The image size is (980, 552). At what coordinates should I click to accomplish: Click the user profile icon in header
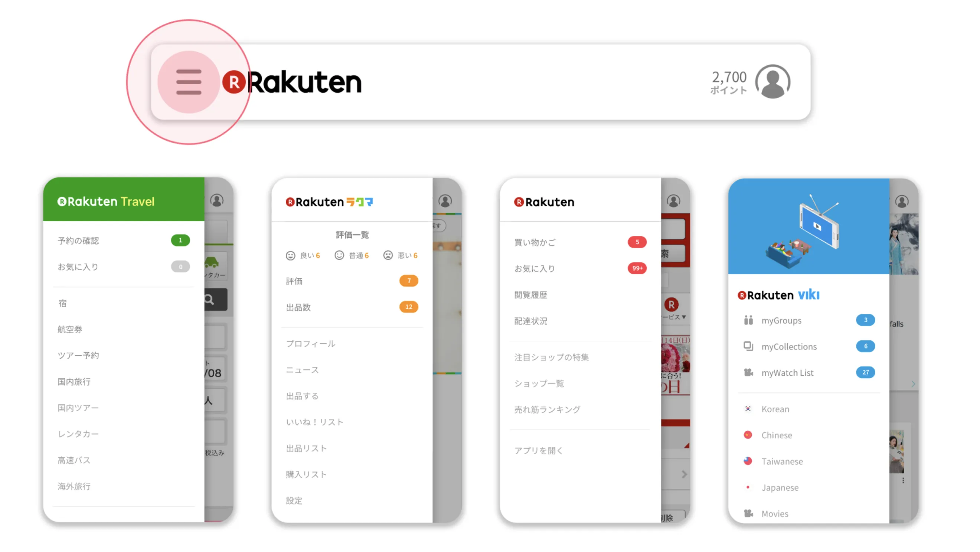click(773, 81)
